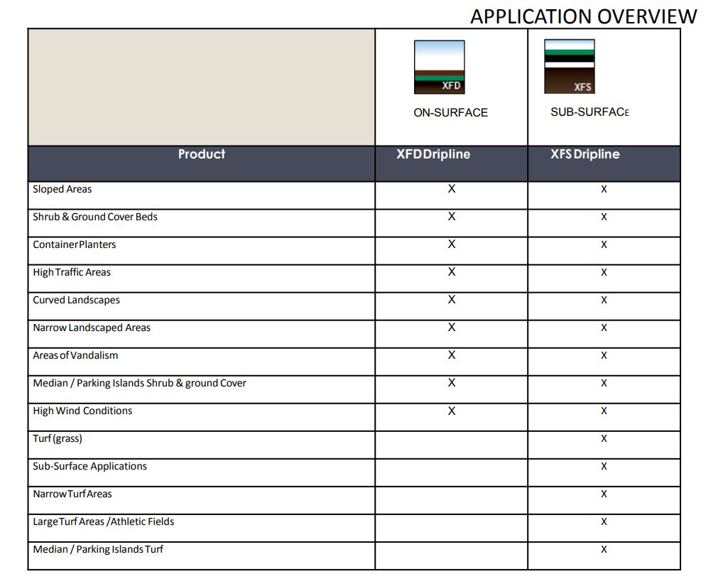
Task: Click the XFD on-surface icon
Action: (x=439, y=67)
